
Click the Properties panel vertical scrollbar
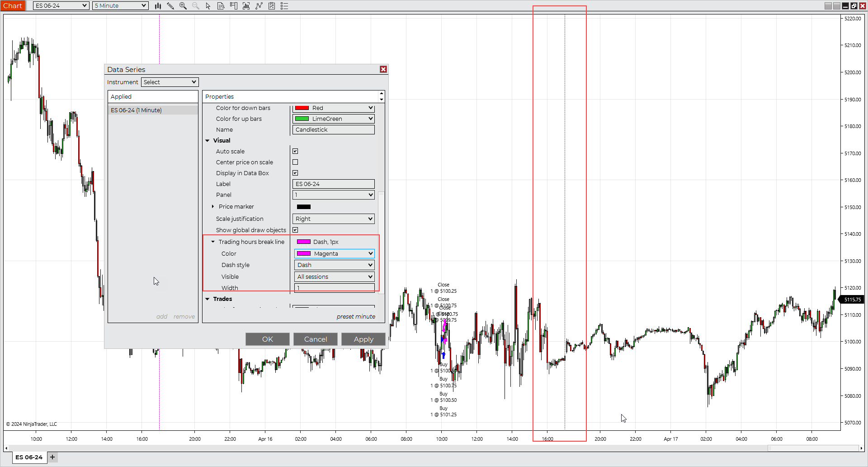[382, 243]
